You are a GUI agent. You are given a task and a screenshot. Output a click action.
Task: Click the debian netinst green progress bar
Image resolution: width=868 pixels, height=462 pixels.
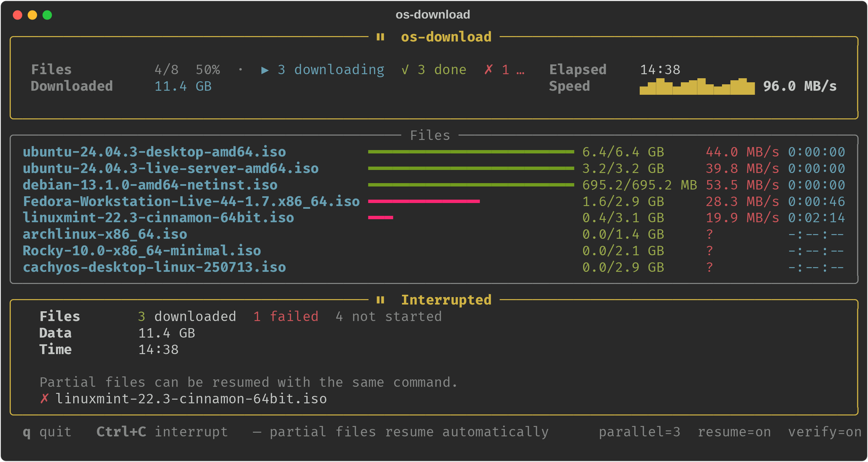pos(471,185)
